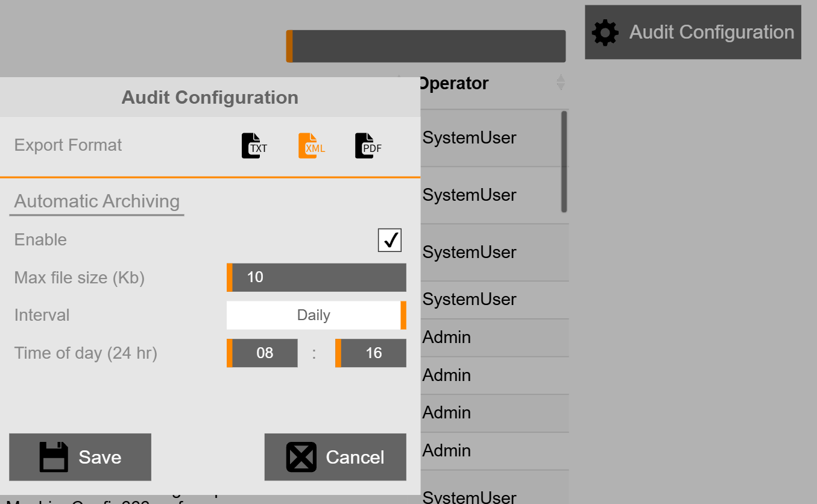
Task: Select the first SystemUser row
Action: click(x=469, y=138)
